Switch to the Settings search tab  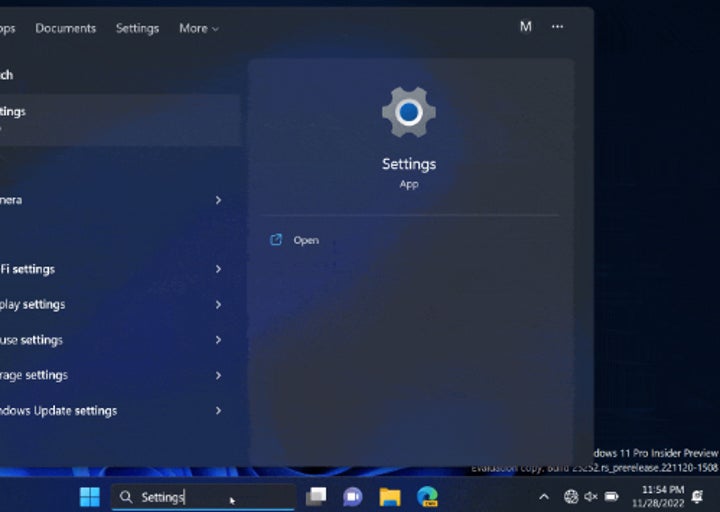[137, 28]
